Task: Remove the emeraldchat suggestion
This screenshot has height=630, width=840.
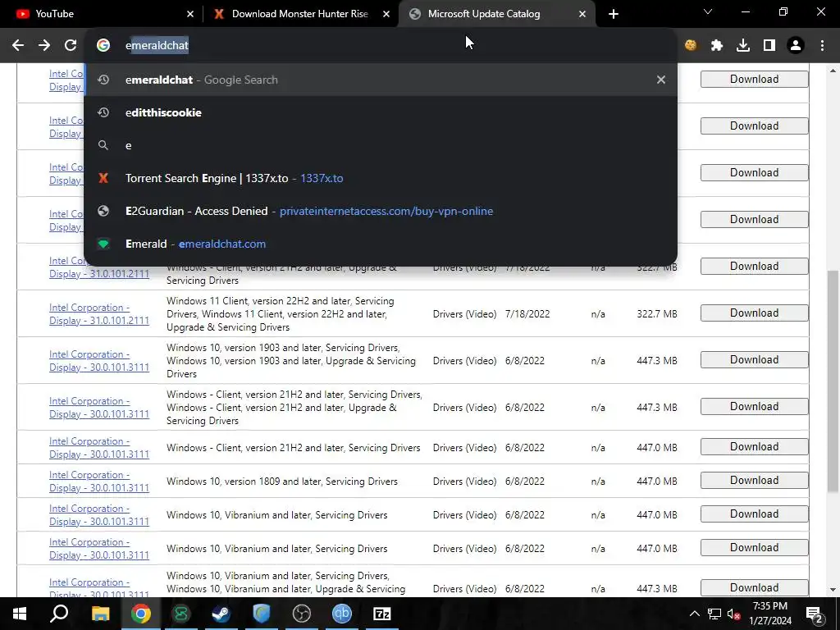Action: click(x=661, y=80)
